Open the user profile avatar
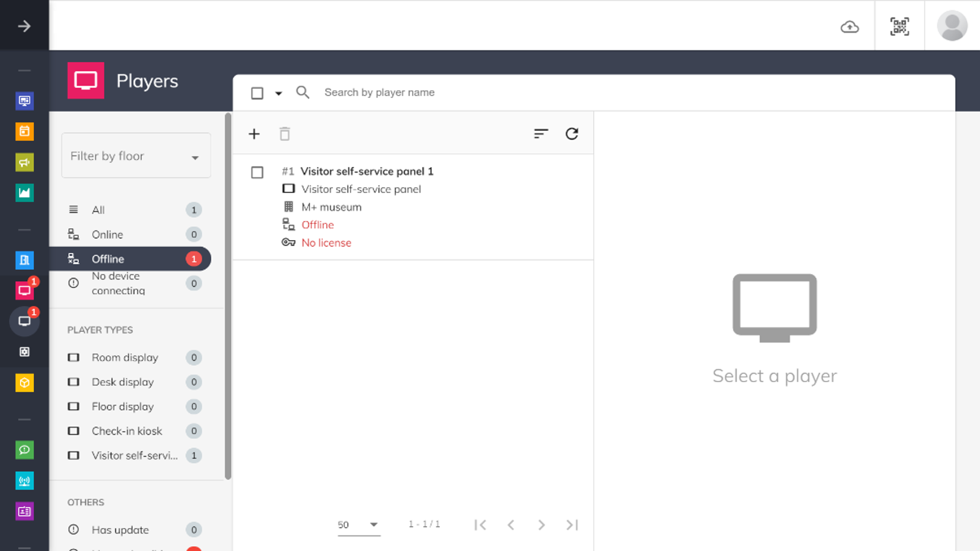This screenshot has height=551, width=980. 952,26
